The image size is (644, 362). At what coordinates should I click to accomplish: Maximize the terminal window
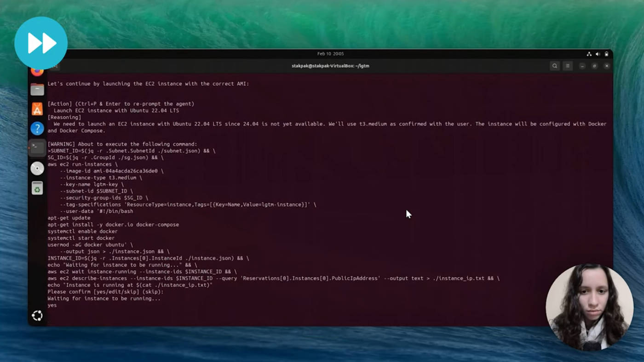[x=594, y=66]
